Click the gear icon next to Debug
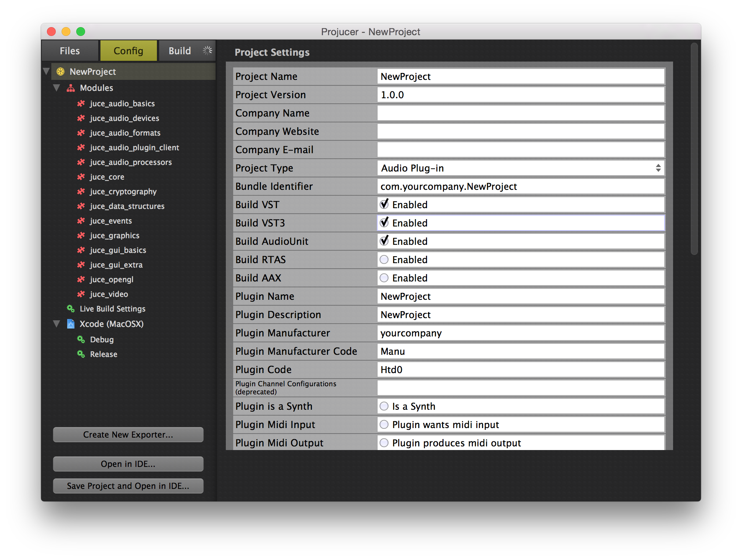Screen dimensions: 742x560 81,339
